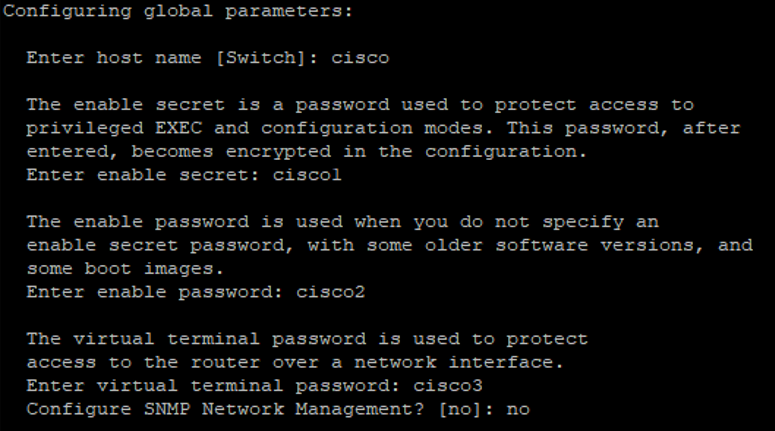Click the "[Switch]" default host name text
775x431 pixels.
[261, 58]
